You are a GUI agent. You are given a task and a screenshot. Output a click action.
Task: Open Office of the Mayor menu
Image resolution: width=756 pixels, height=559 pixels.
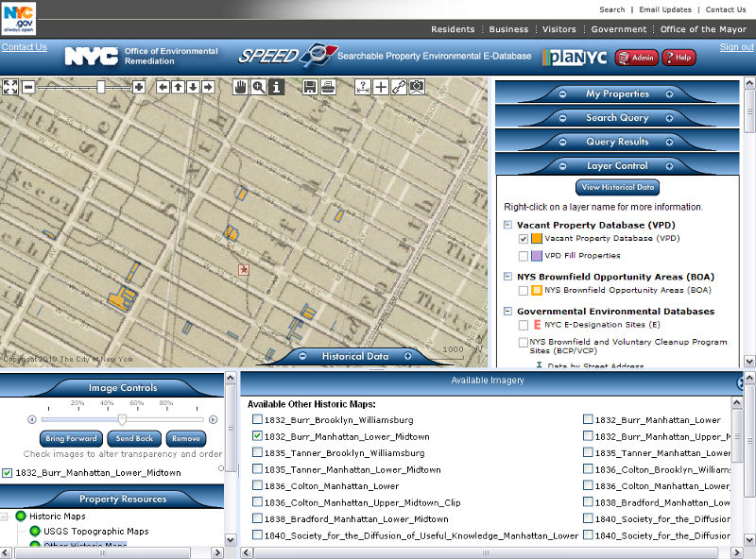(703, 29)
